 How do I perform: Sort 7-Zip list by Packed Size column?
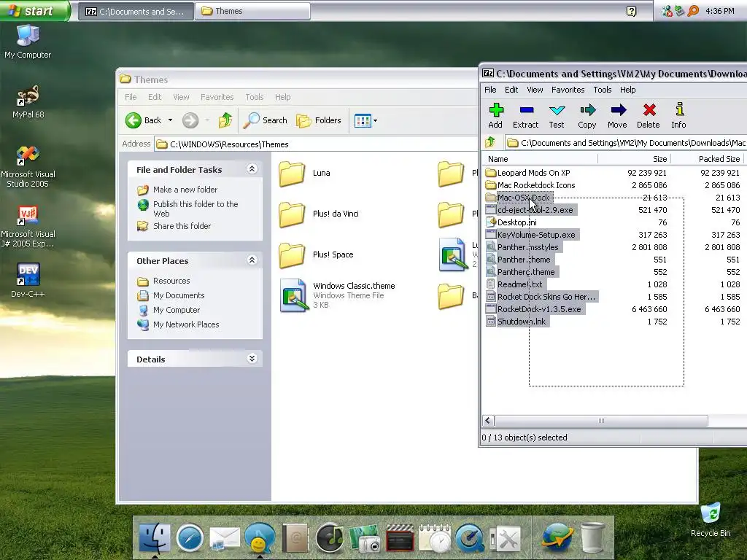tap(707, 158)
